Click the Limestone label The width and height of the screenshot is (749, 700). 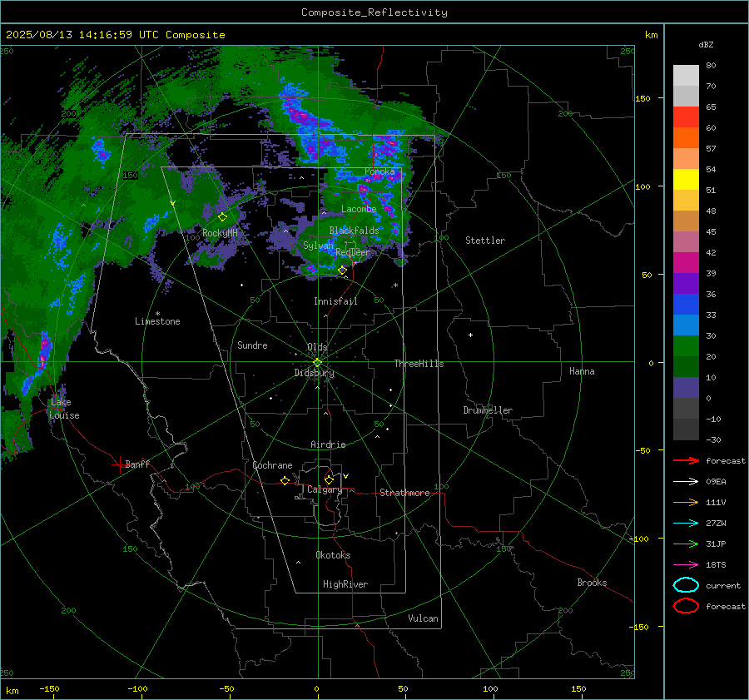click(x=157, y=321)
